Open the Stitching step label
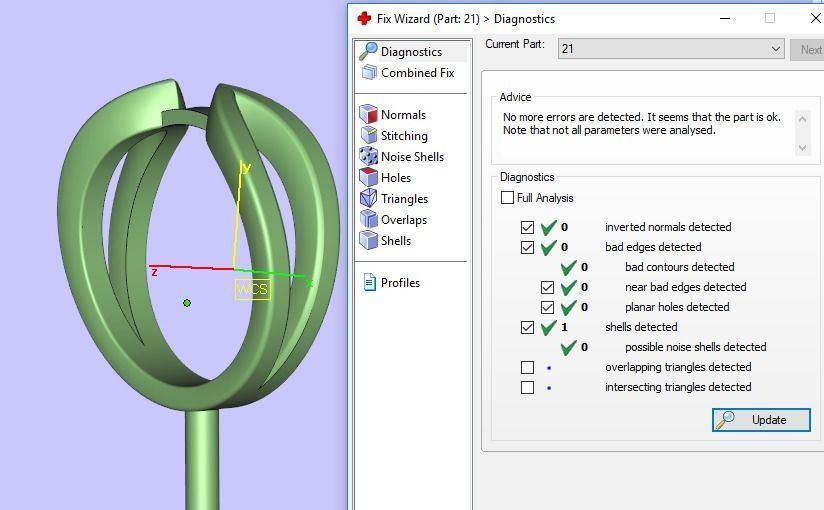 [404, 136]
